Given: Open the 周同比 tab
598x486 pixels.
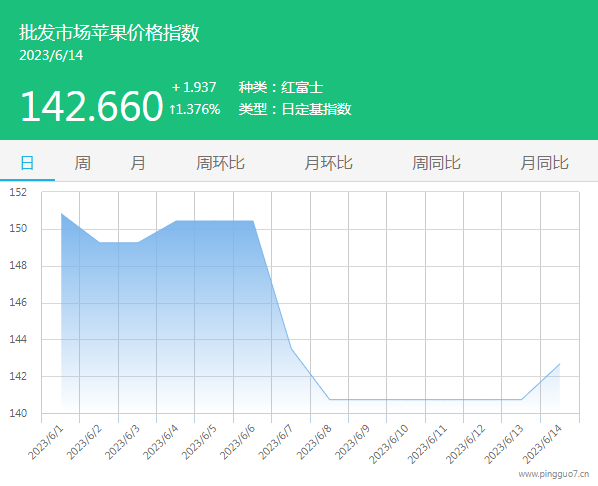Looking at the screenshot, I should 436,163.
